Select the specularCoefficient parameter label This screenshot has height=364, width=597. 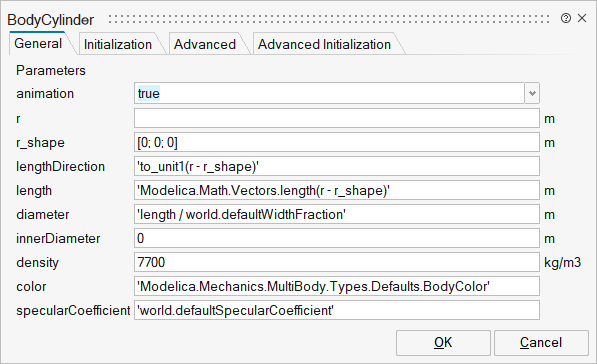[73, 311]
